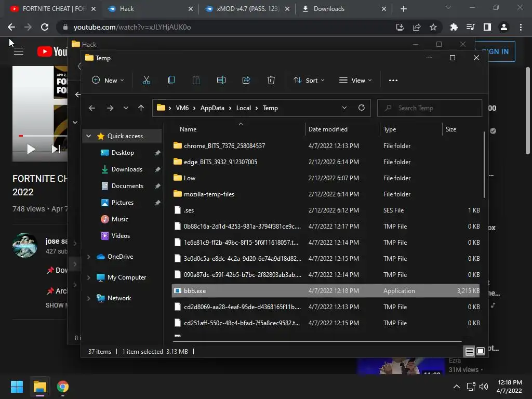Image resolution: width=532 pixels, height=399 pixels.
Task: Go forward in Temp explorer navigation
Action: [x=110, y=108]
